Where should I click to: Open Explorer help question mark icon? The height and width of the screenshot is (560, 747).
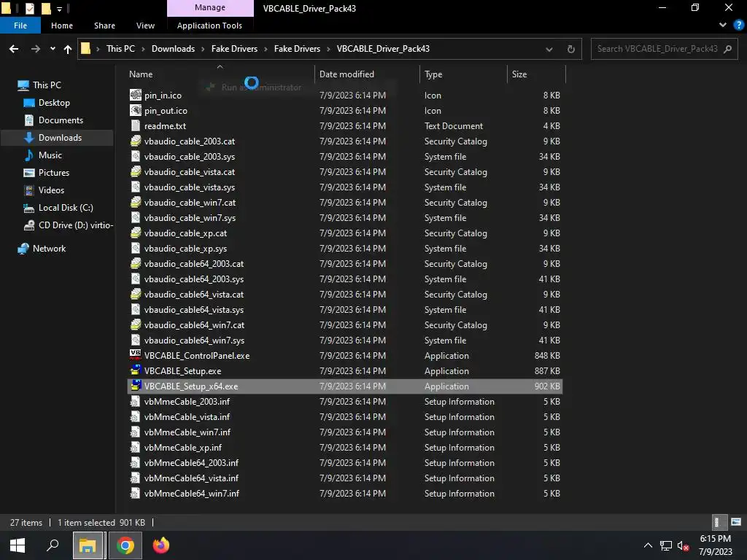click(739, 26)
